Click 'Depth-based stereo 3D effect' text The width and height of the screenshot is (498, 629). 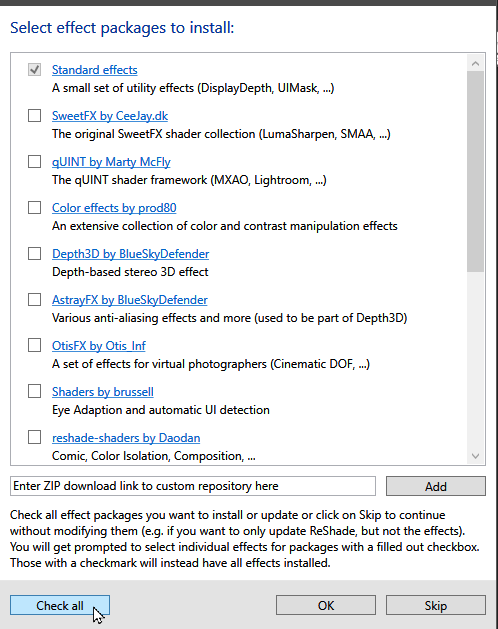click(130, 272)
